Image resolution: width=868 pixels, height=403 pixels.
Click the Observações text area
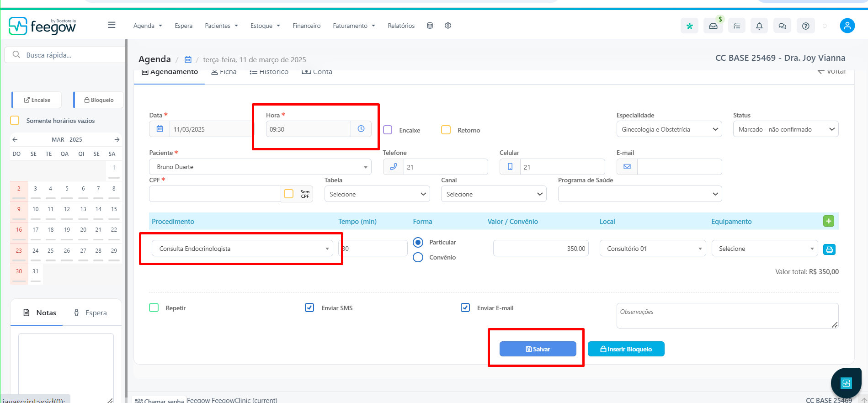727,316
